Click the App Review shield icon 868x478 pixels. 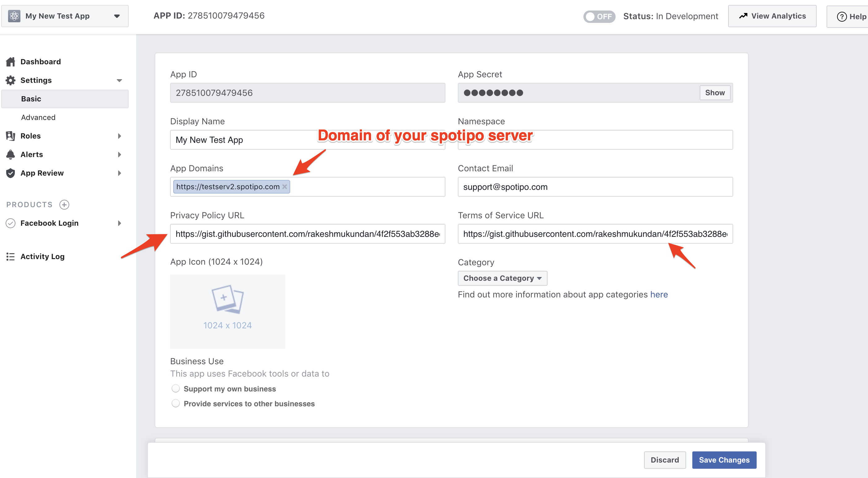pyautogui.click(x=11, y=173)
